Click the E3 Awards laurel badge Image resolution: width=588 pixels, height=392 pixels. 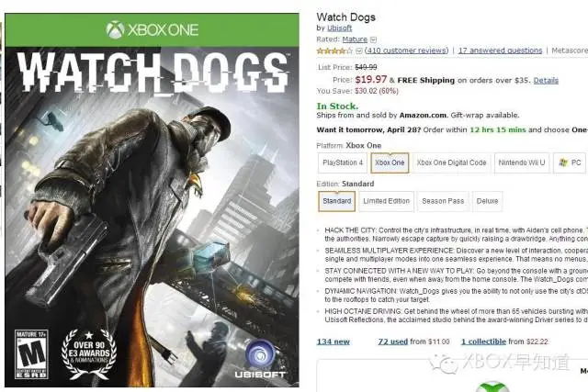(89, 353)
